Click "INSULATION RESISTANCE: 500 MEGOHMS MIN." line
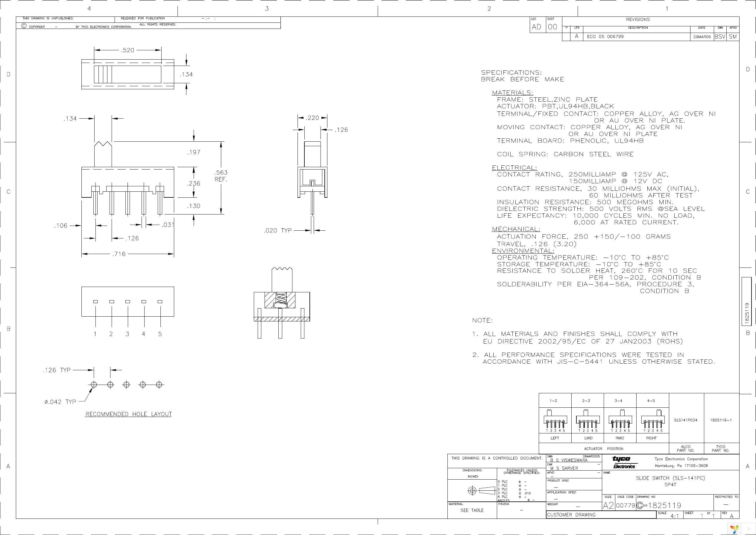Screen dimensions: 756x535 585,202
